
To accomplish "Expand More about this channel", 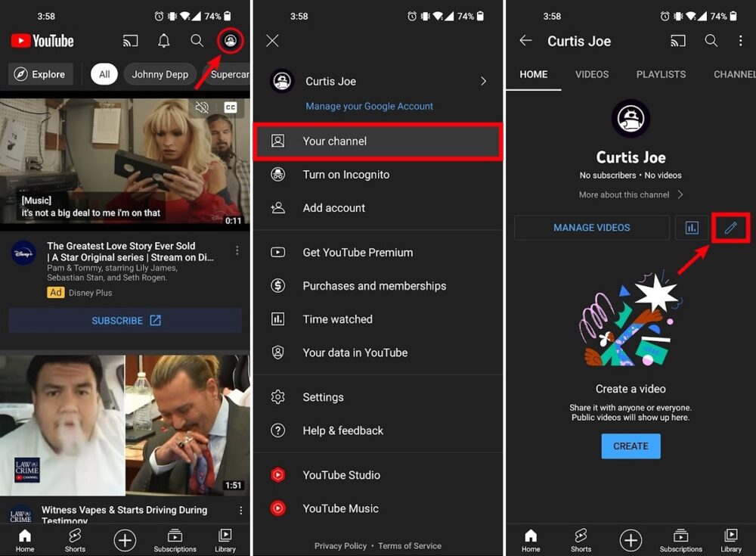I will pos(631,194).
